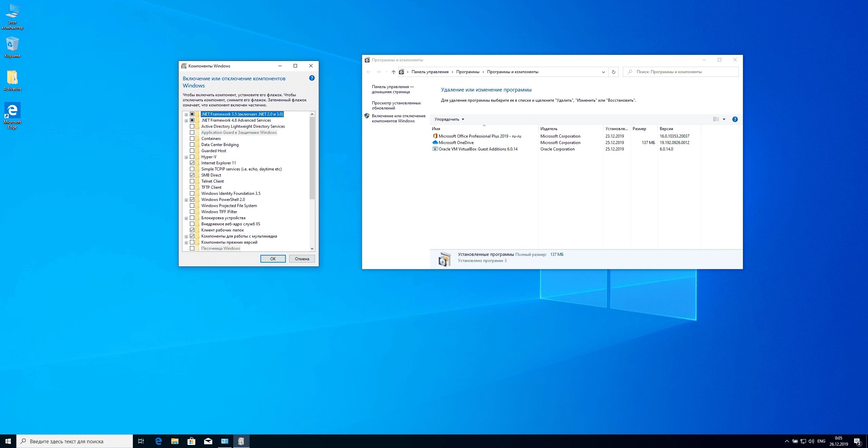The width and height of the screenshot is (868, 448).
Task: Click the back navigation arrow in Программы и компоненты
Action: coord(369,72)
